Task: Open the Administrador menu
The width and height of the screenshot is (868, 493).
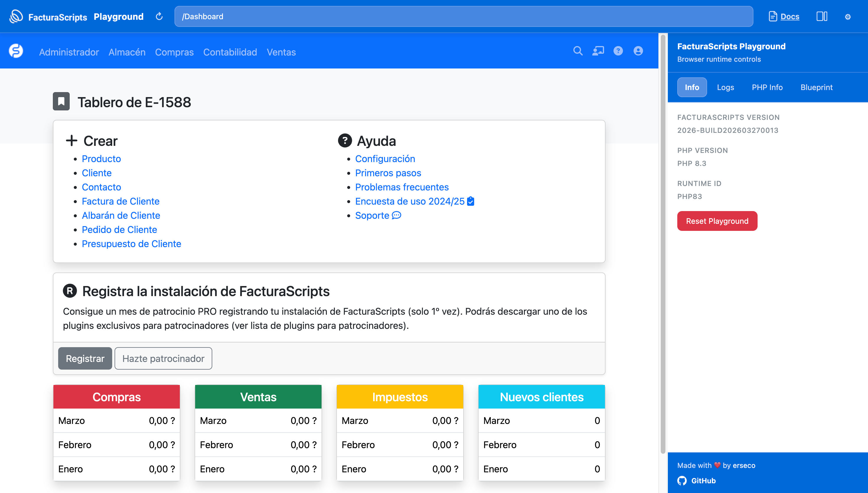Action: (x=69, y=52)
